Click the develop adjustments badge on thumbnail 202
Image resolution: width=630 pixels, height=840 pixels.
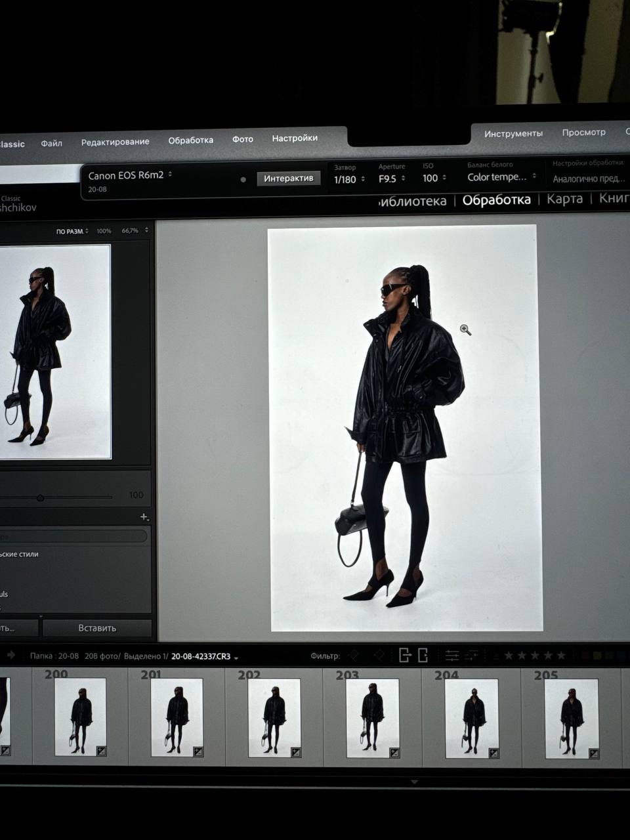[295, 752]
